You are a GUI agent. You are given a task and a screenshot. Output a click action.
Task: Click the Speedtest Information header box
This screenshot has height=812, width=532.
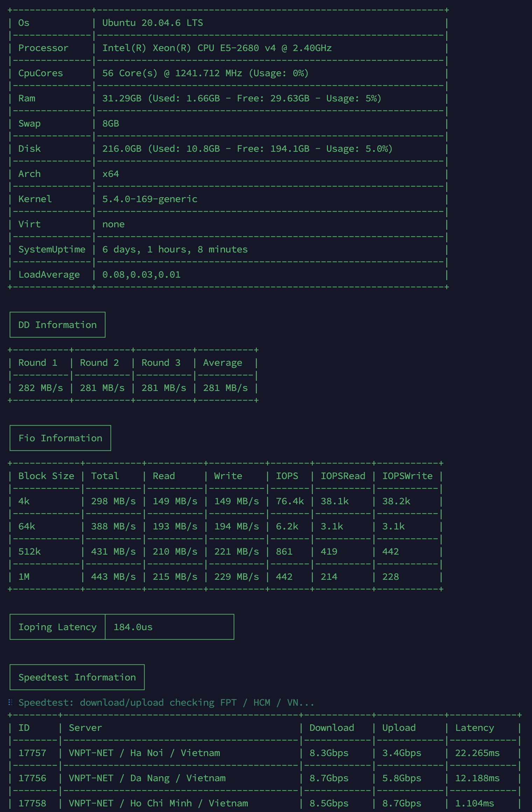[x=77, y=677]
